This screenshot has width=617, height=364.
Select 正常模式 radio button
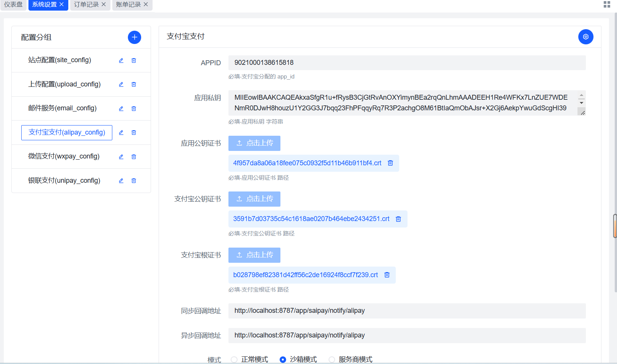click(x=234, y=359)
